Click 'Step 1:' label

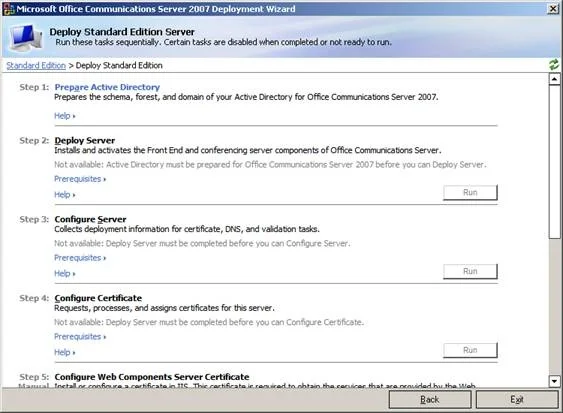coord(34,87)
